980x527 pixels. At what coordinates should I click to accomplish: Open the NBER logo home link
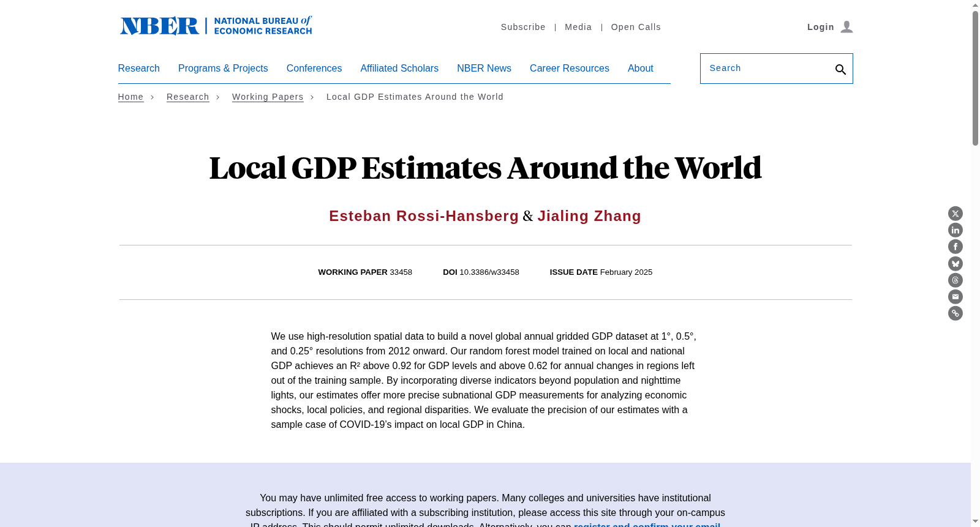click(216, 26)
